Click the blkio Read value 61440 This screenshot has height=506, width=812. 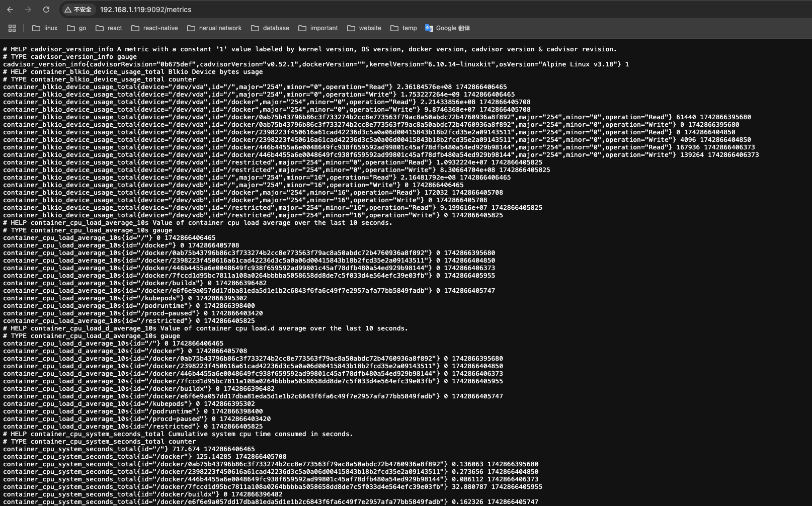(x=686, y=117)
